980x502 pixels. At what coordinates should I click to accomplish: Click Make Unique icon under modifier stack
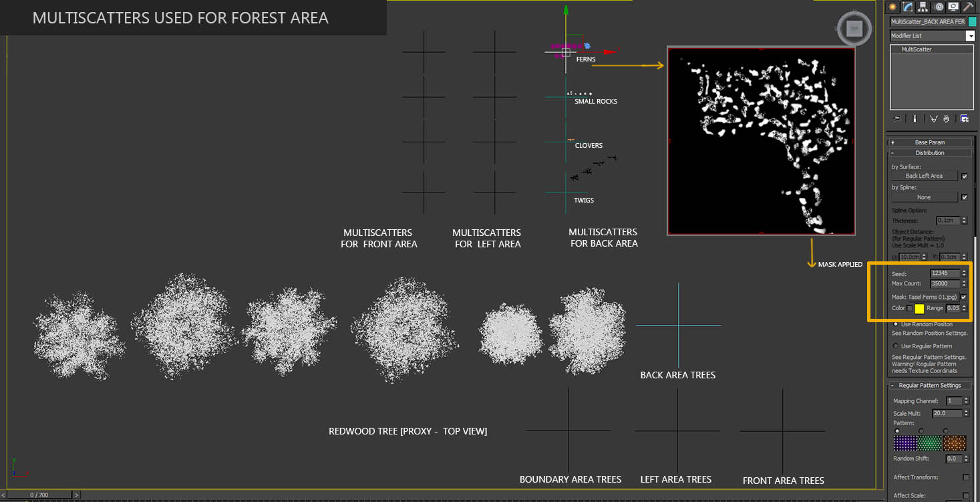tap(934, 118)
